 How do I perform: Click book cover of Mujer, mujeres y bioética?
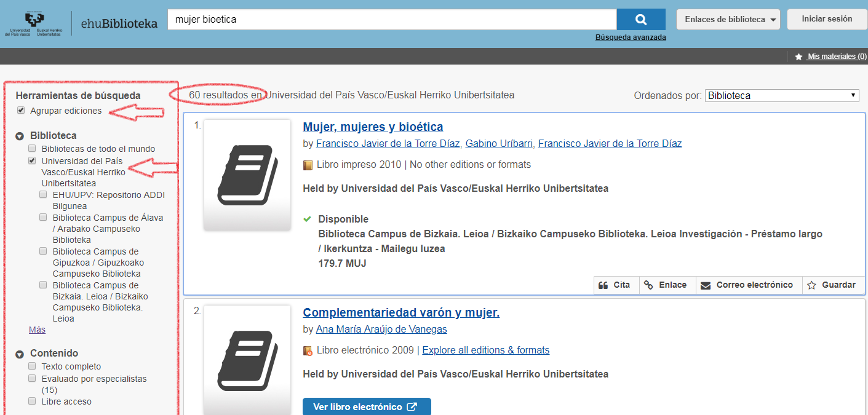(247, 175)
